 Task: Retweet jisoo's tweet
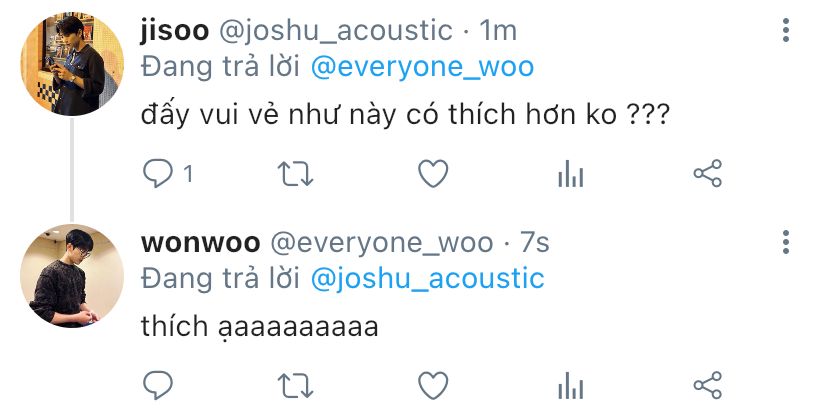click(296, 174)
